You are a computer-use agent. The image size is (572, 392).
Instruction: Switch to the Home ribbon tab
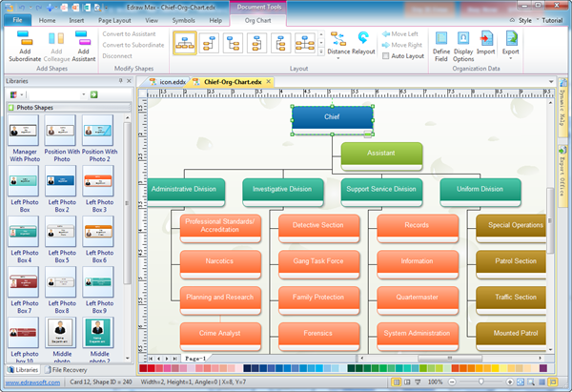tap(48, 20)
